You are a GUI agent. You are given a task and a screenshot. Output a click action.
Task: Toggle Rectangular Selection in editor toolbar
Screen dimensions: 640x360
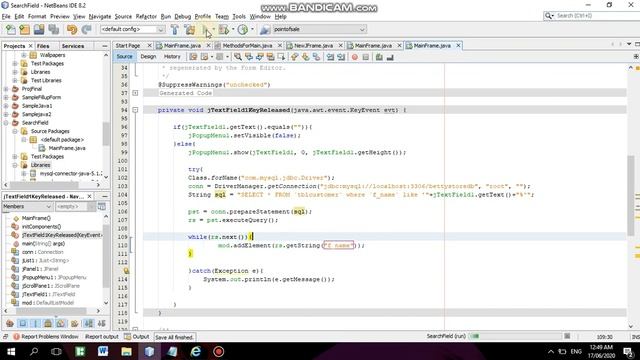281,57
